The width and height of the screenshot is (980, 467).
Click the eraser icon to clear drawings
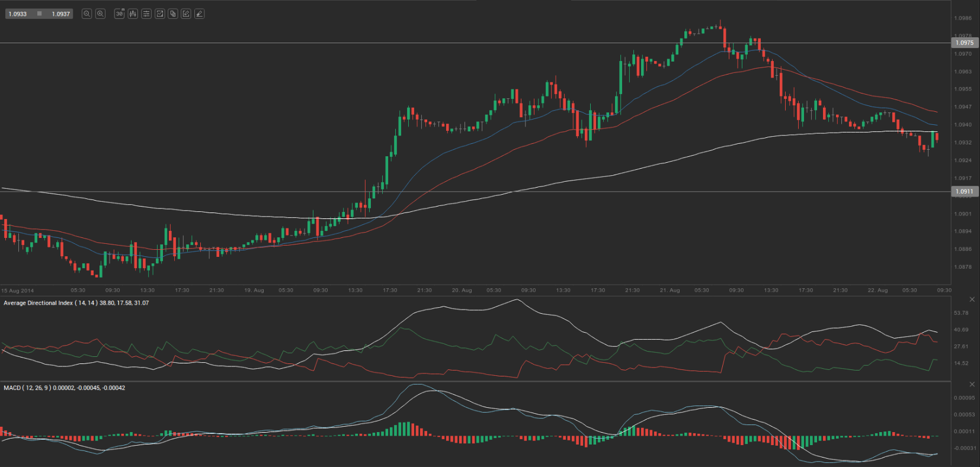click(200, 14)
